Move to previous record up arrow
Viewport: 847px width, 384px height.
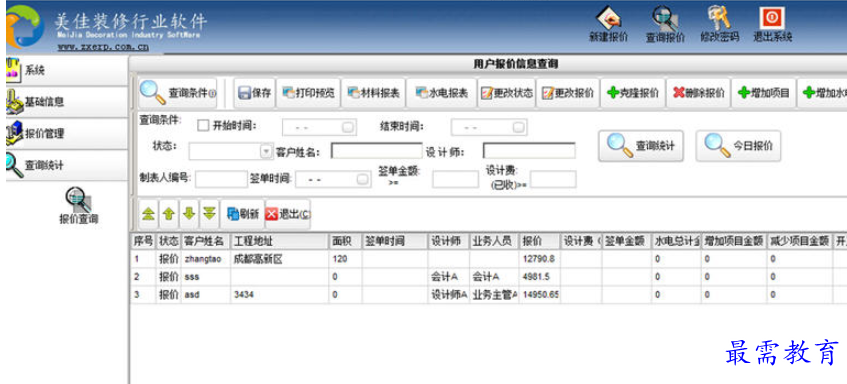pyautogui.click(x=169, y=214)
